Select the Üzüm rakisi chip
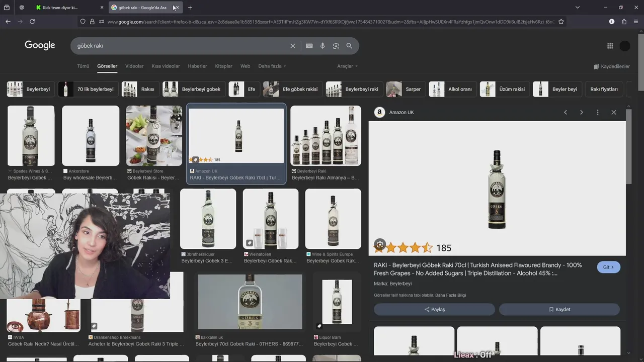The image size is (644, 362). (x=505, y=89)
